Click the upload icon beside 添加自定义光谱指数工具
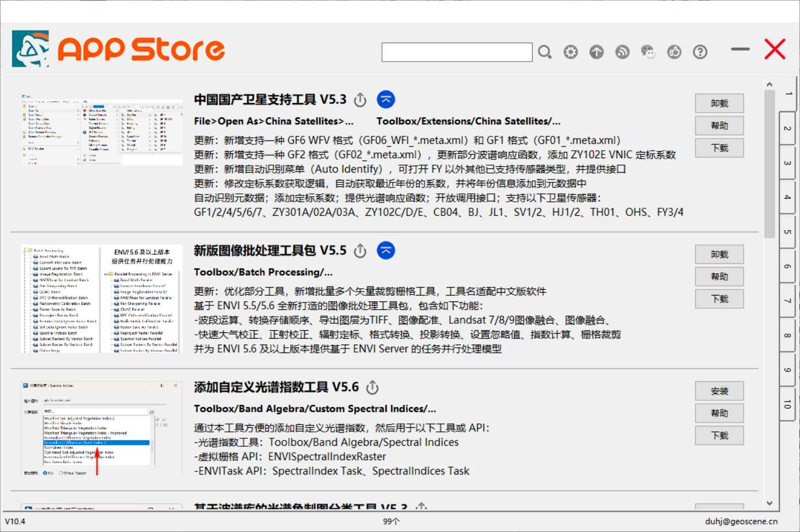The image size is (800, 532). click(372, 388)
